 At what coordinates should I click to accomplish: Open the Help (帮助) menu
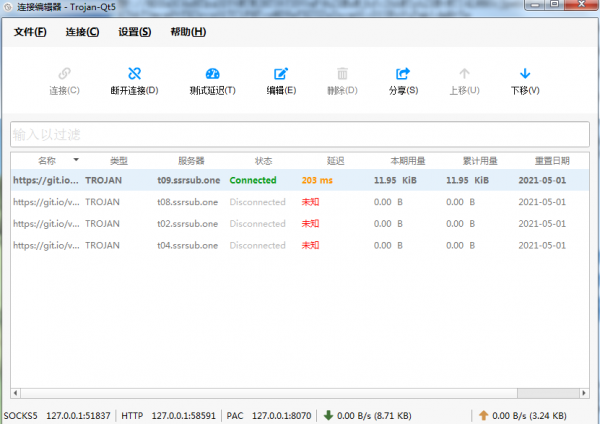coord(187,32)
